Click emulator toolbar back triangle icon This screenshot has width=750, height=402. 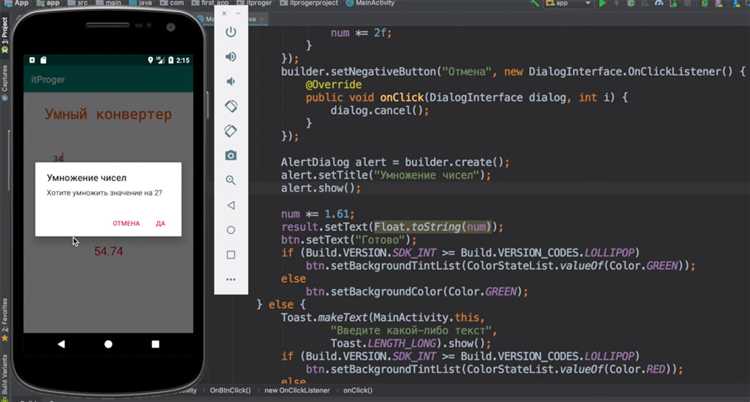[x=231, y=205]
